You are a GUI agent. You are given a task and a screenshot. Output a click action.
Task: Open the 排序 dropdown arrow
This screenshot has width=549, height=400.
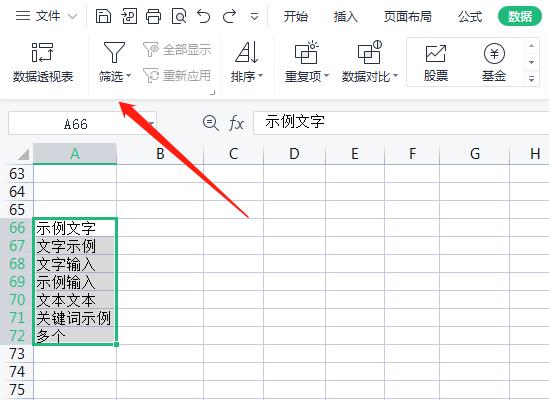(x=260, y=76)
